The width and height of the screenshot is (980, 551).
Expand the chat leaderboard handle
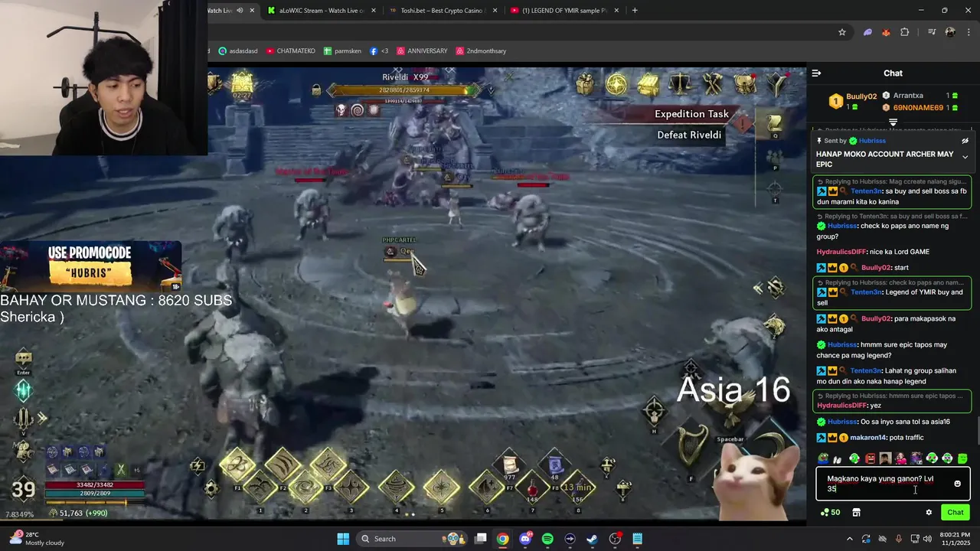coord(893,122)
